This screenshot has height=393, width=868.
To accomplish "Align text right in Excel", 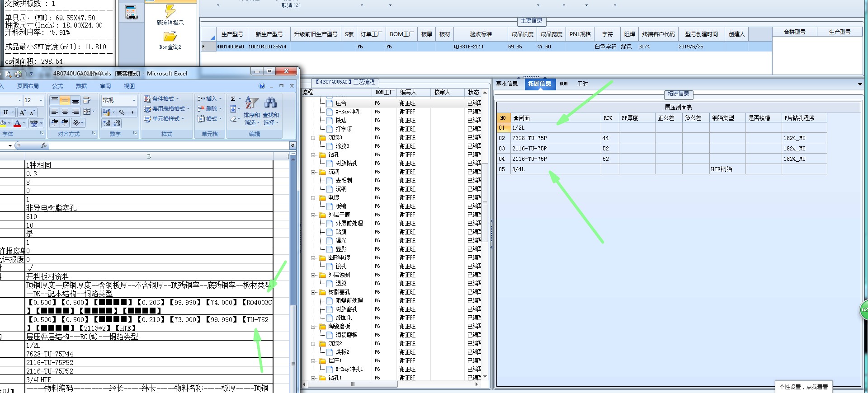I will coord(75,112).
